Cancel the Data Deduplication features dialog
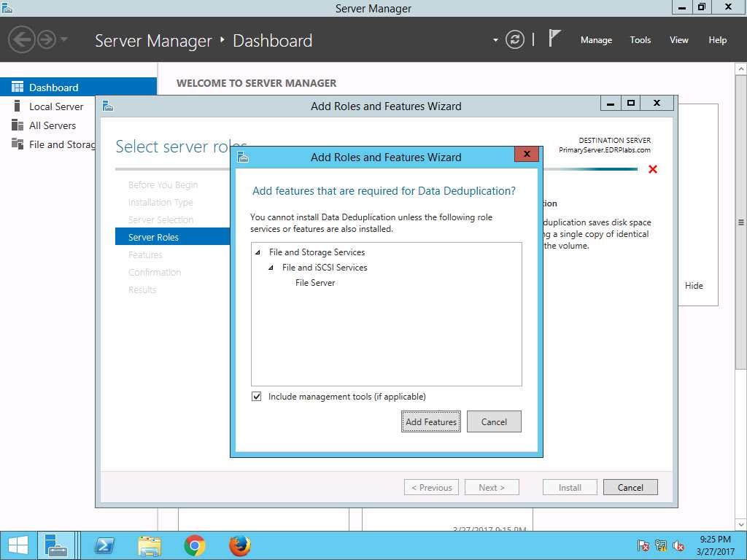747x560 pixels. (x=494, y=422)
